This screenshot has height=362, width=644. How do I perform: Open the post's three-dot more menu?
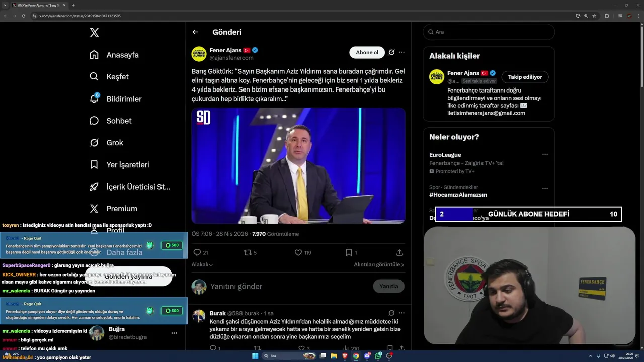[x=401, y=52]
